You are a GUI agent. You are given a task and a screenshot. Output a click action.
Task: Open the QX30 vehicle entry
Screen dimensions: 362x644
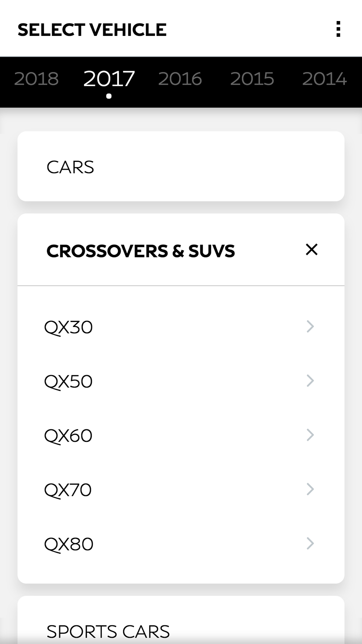point(181,327)
